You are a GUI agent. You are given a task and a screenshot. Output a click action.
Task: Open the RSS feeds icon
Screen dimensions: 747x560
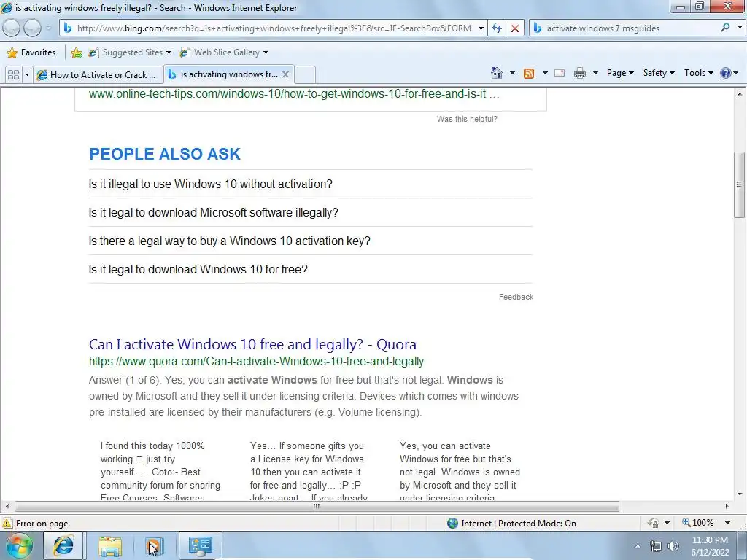tap(529, 73)
